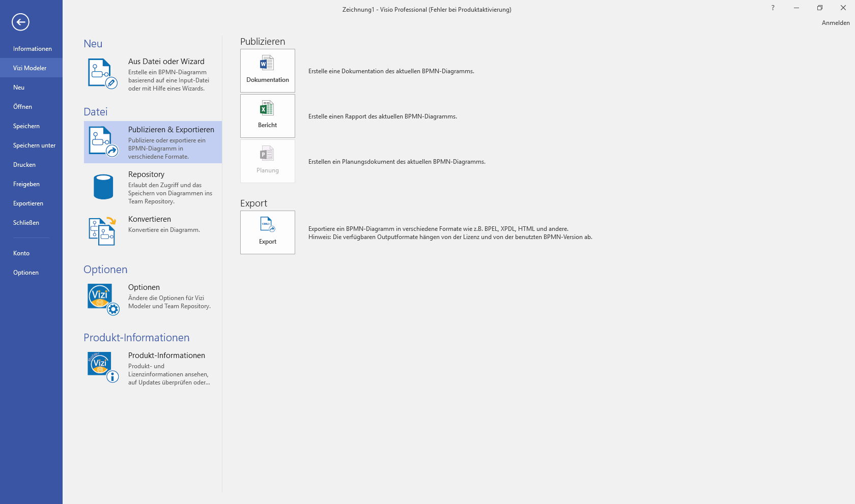Click the Export button label
This screenshot has height=504, width=855.
point(268,242)
